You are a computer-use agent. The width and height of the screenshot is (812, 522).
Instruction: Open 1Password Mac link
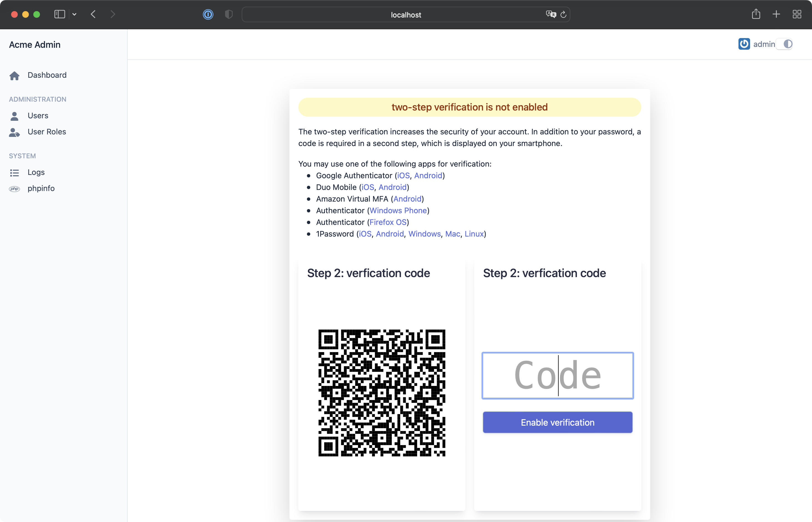tap(453, 234)
